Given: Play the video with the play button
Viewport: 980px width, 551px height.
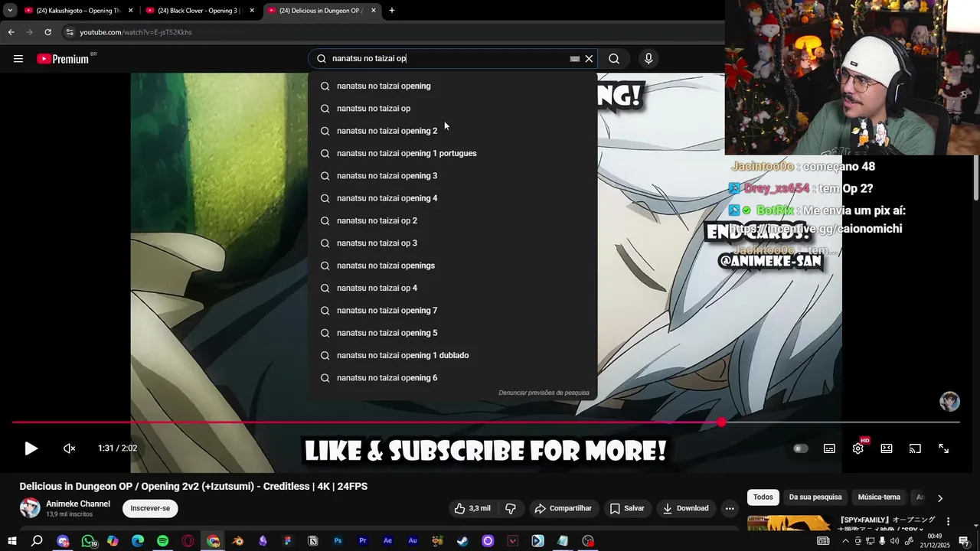Looking at the screenshot, I should click(31, 448).
